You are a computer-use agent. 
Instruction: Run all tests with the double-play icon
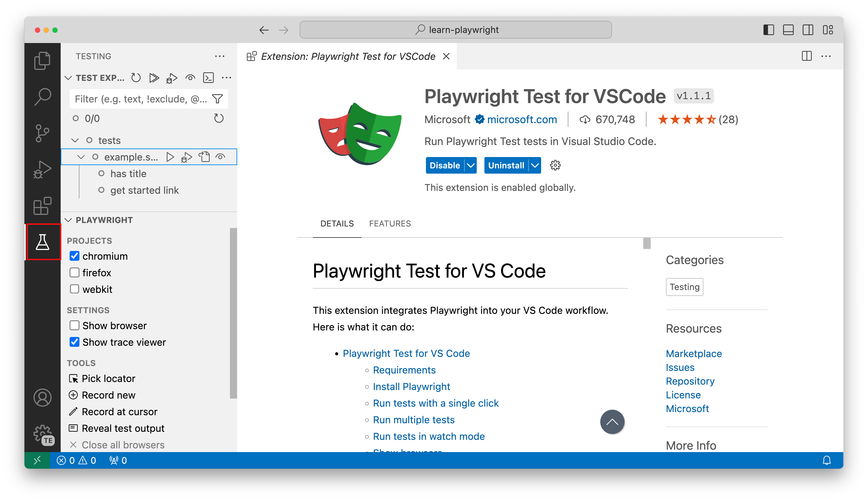tap(154, 78)
